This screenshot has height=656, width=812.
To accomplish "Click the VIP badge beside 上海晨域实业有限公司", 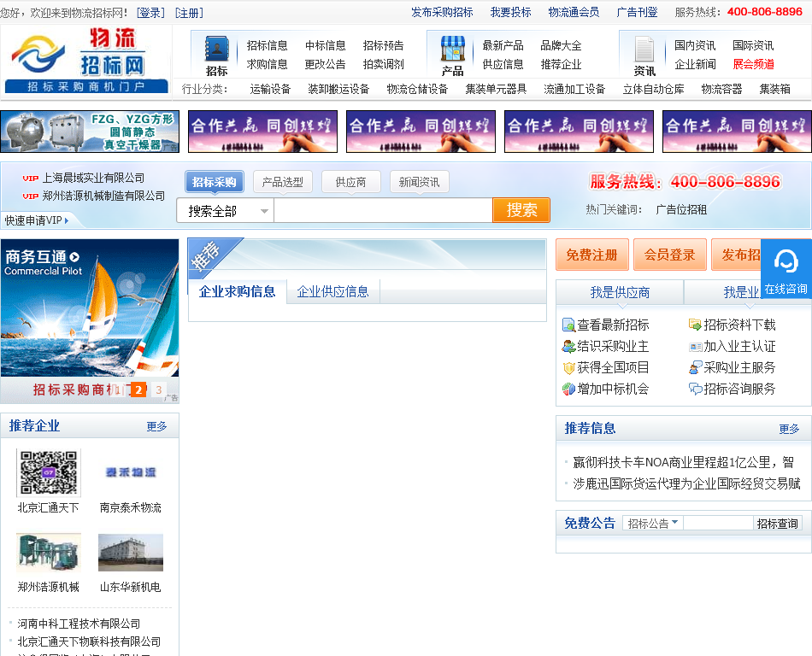I will [31, 179].
